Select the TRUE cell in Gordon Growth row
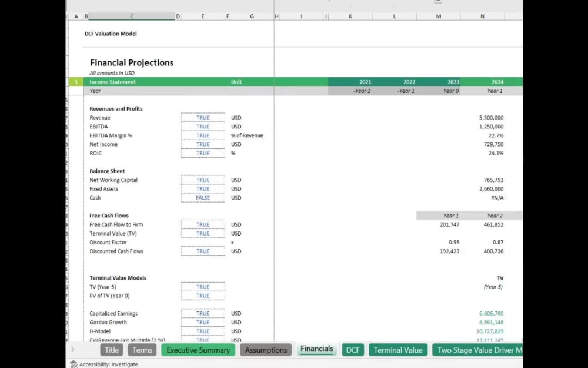The width and height of the screenshot is (588, 368). [x=203, y=323]
